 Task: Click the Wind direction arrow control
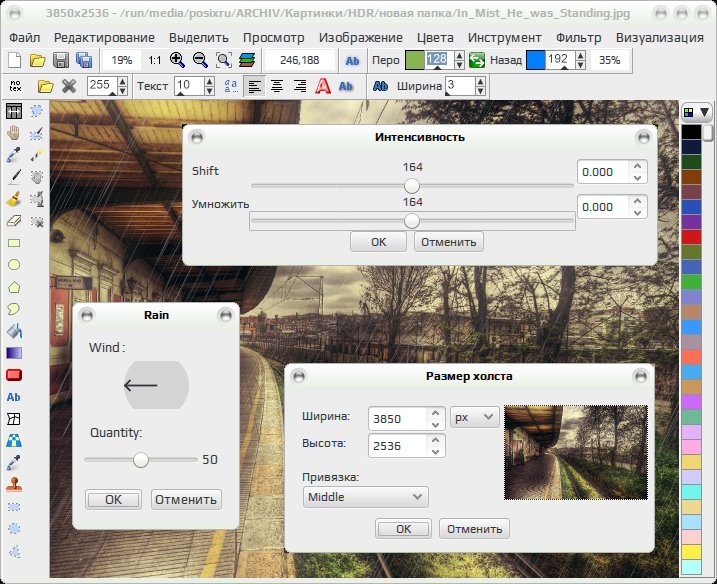pyautogui.click(x=156, y=385)
